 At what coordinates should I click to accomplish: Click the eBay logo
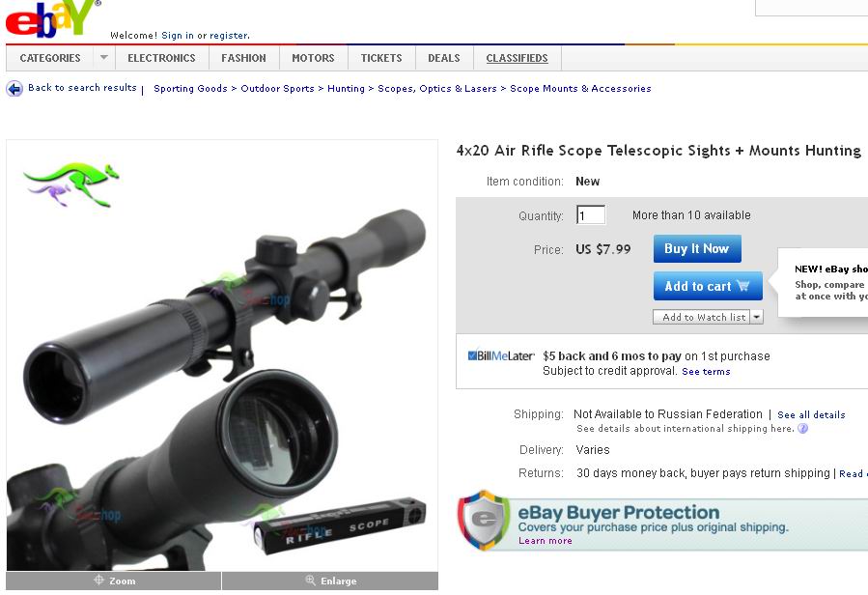point(53,19)
